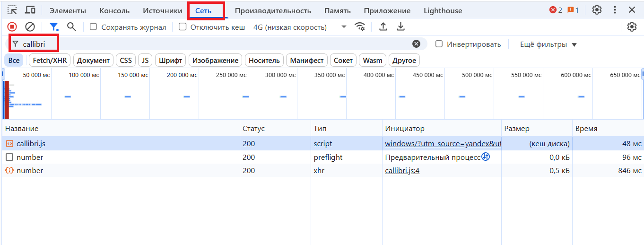644x245 pixels.
Task: Click the 'callibri' filter text field
Action: [x=213, y=44]
